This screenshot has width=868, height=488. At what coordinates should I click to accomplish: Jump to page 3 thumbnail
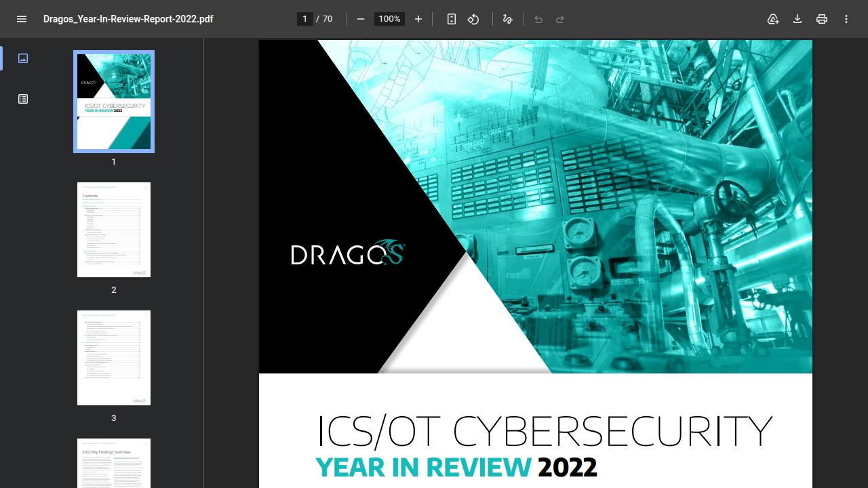pyautogui.click(x=114, y=358)
